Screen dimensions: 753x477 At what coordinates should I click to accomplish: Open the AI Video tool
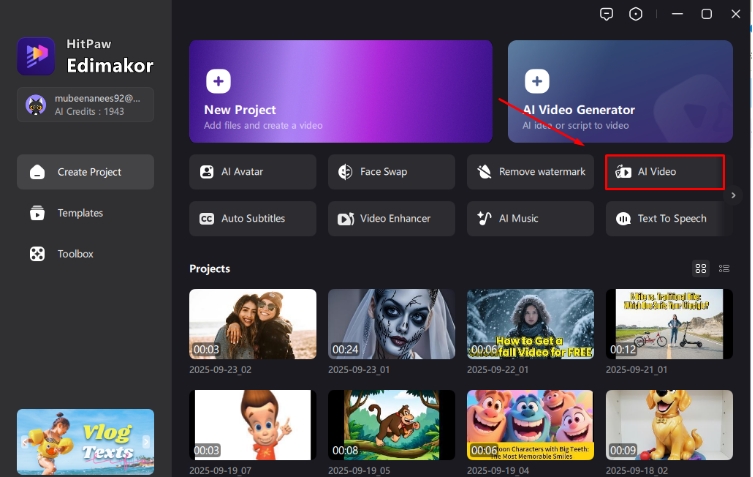[665, 171]
